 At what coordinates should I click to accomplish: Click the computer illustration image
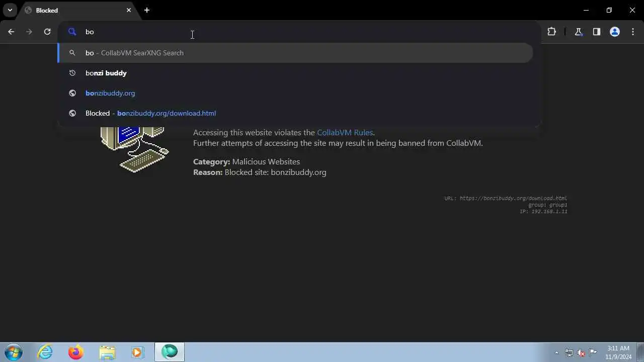point(135,150)
